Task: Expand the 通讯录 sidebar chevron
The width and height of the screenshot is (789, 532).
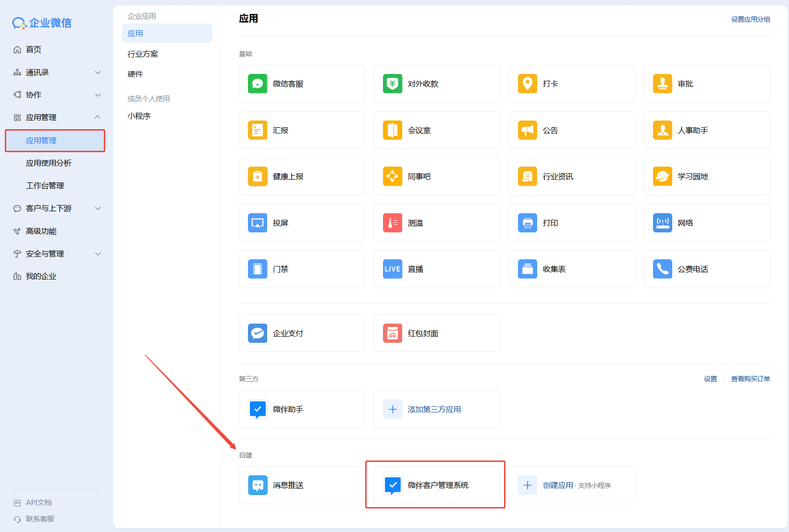Action: coord(98,73)
